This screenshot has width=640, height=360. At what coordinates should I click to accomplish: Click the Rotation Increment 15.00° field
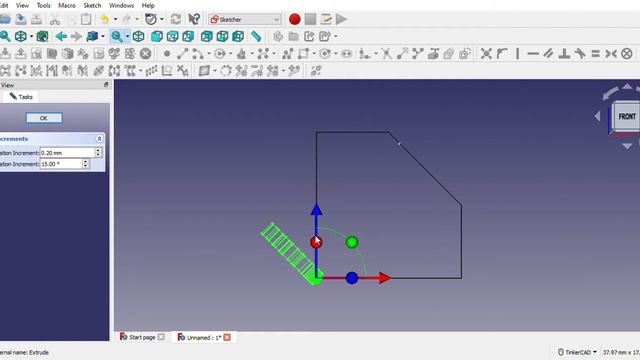coord(61,164)
